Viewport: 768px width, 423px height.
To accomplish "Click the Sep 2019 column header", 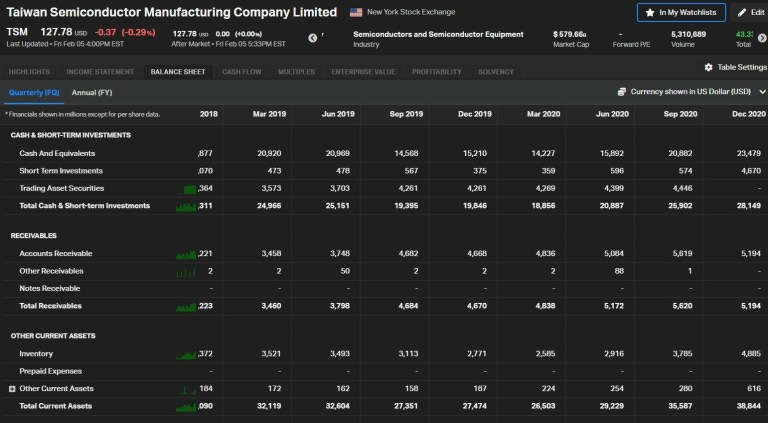I will [407, 114].
